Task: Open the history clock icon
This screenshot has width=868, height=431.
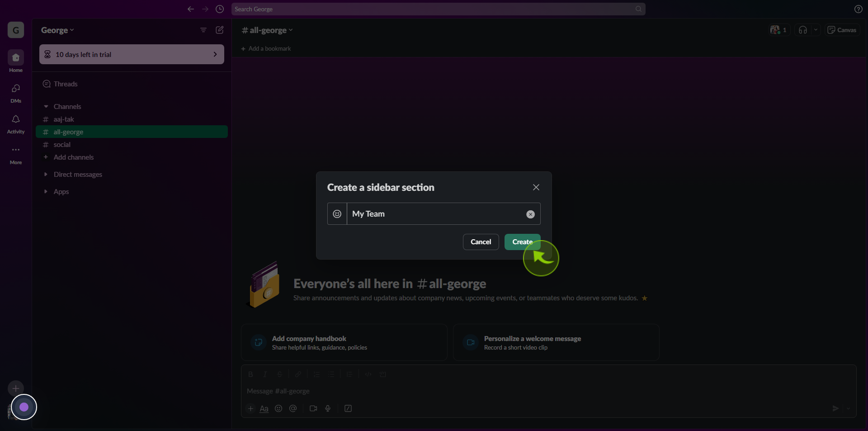Action: (220, 9)
